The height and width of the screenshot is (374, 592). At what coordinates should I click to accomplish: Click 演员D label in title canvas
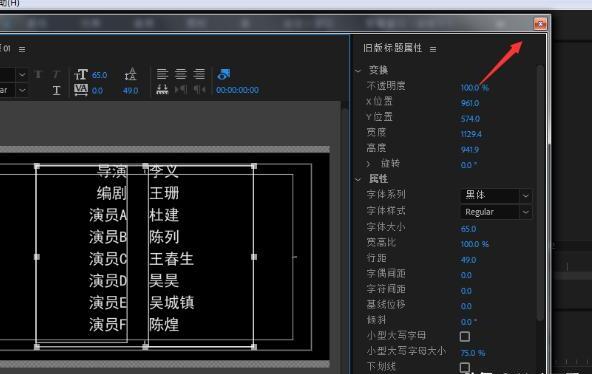[x=108, y=281]
